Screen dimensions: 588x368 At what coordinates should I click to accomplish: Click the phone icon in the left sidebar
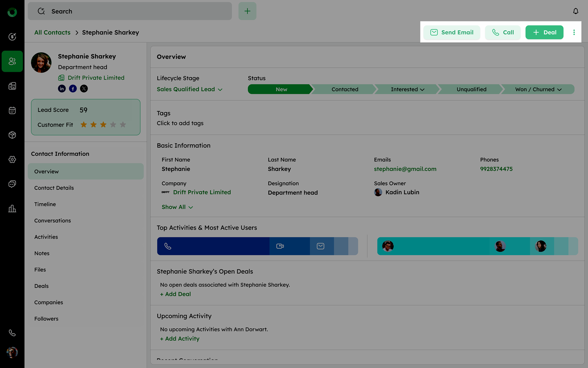(x=12, y=333)
